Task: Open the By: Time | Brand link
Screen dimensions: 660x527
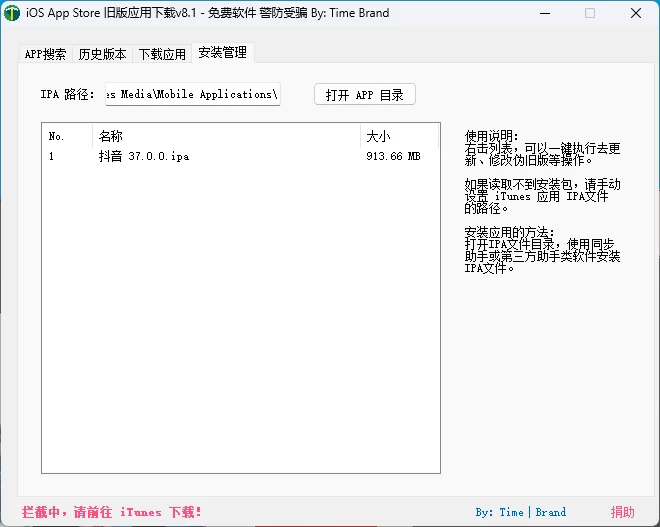Action: point(521,512)
